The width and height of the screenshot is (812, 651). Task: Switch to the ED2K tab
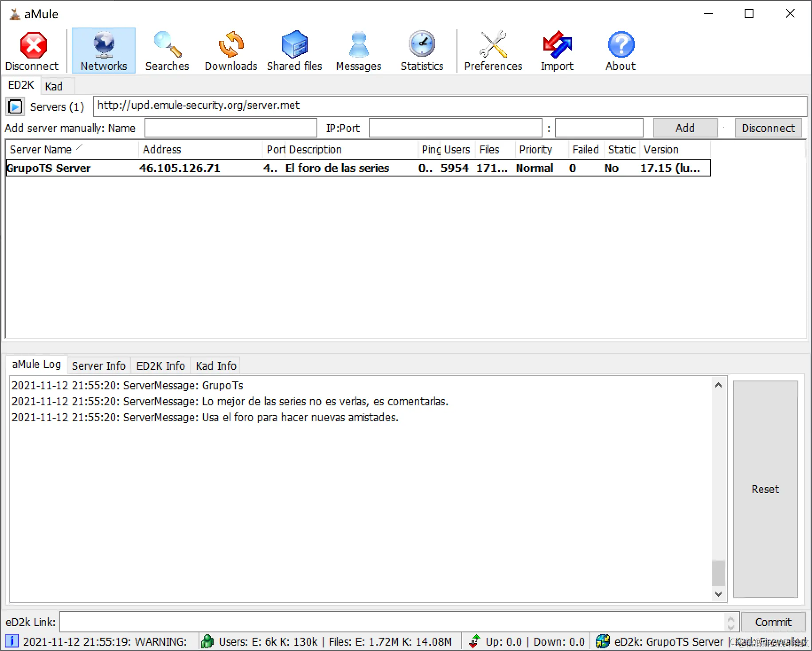21,85
